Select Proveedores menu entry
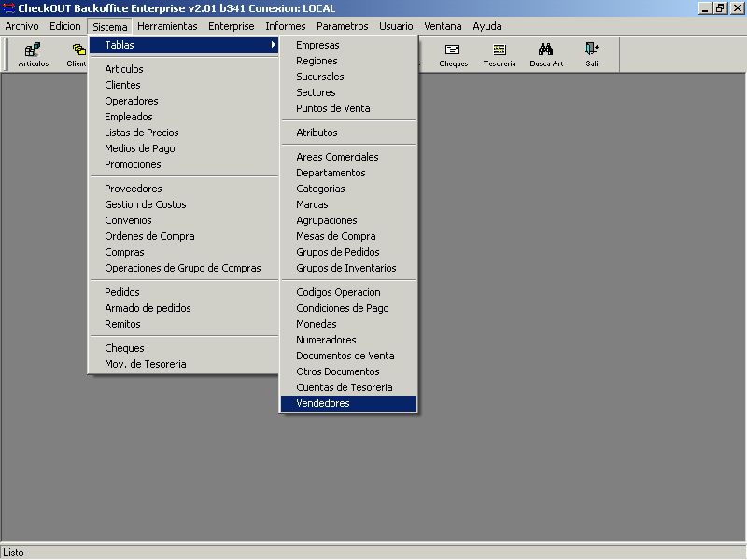This screenshot has height=560, width=747. tap(184, 189)
